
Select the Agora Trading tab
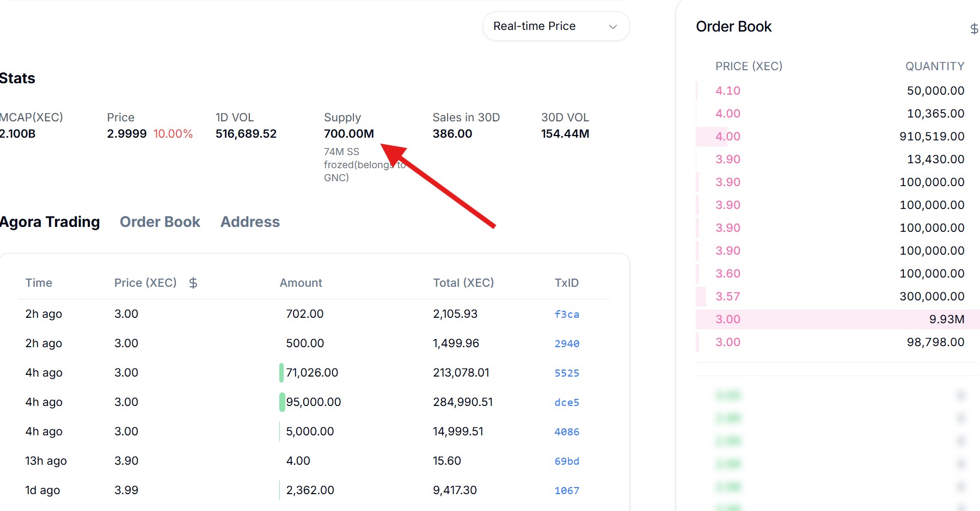coord(50,222)
